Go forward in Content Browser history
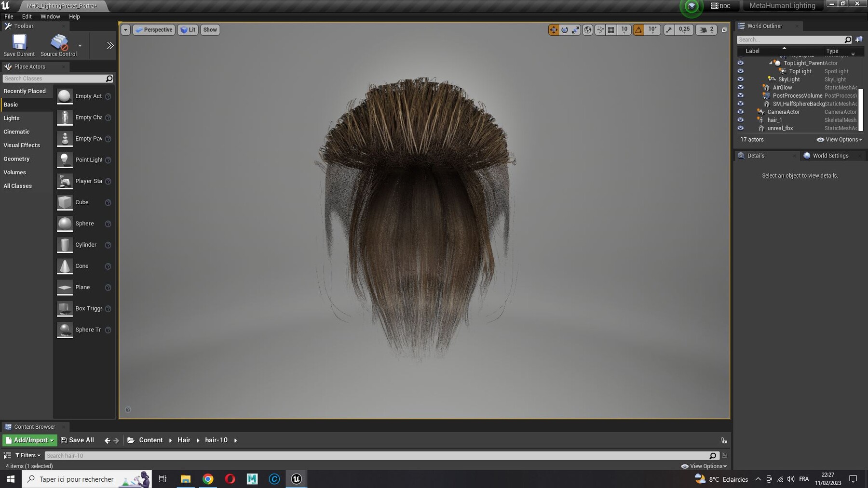868x488 pixels. click(116, 440)
